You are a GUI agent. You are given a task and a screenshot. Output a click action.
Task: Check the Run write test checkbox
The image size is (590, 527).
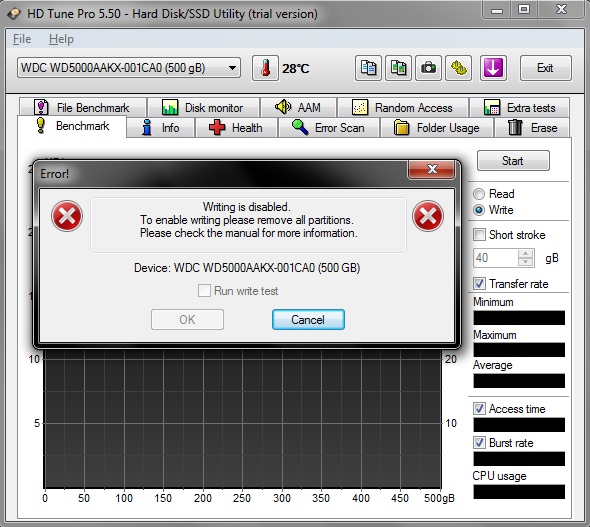point(204,291)
